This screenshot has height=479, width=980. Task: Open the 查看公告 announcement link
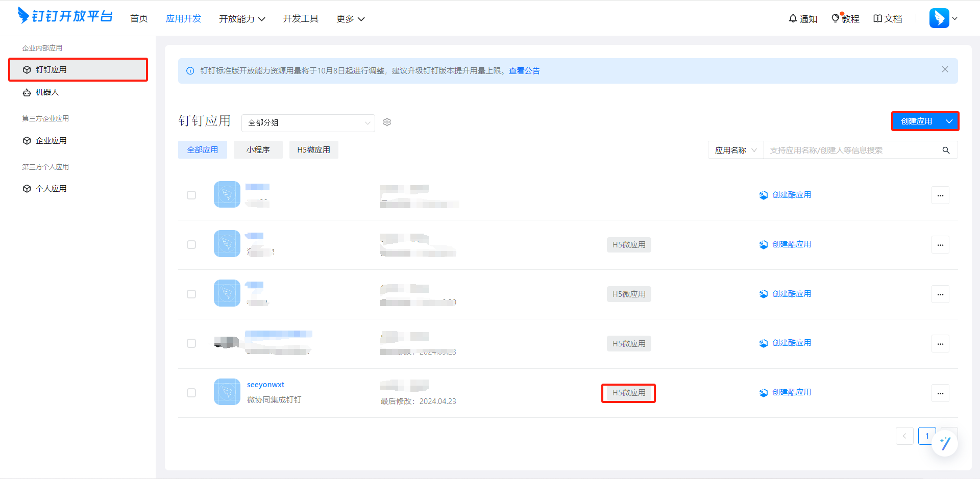tap(524, 71)
